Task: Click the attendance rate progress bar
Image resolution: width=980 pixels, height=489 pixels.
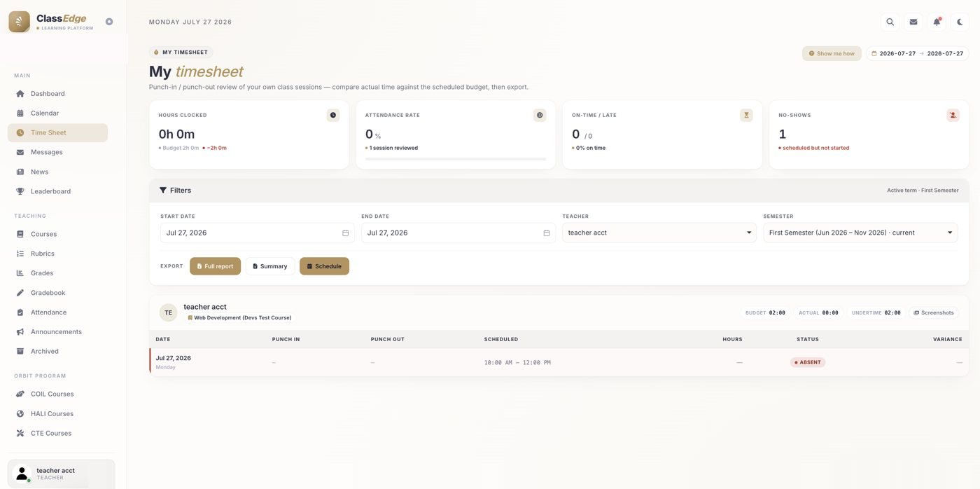Action: coord(456,159)
